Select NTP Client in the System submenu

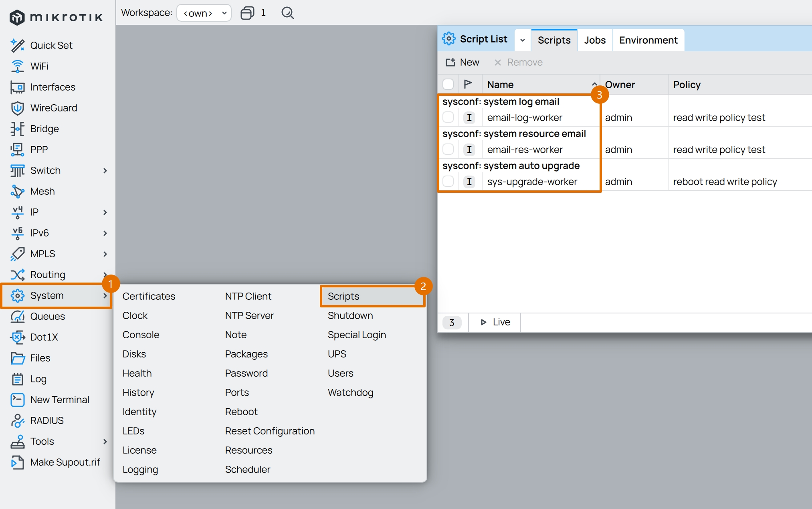click(248, 296)
